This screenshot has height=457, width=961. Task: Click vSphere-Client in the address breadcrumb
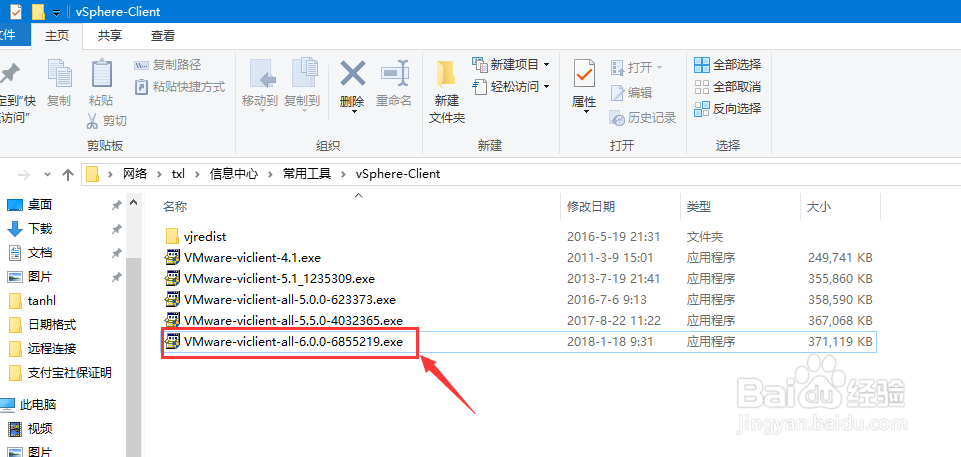coord(398,174)
